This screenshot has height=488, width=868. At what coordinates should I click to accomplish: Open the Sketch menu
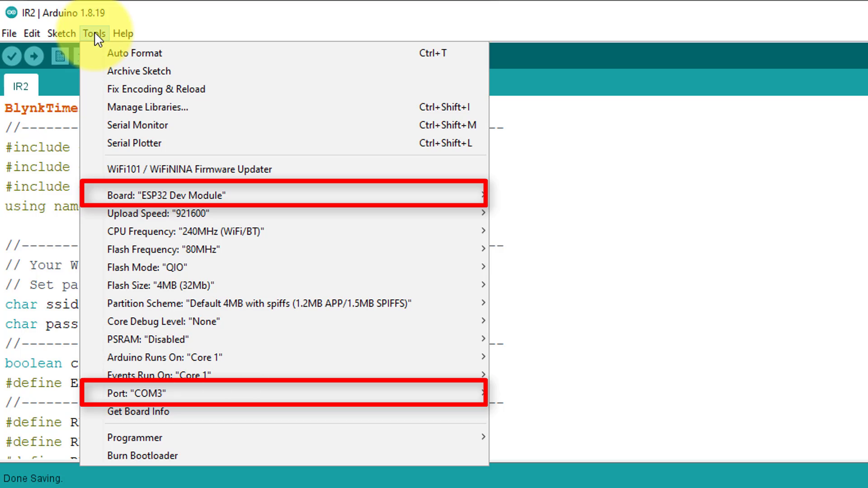point(61,33)
